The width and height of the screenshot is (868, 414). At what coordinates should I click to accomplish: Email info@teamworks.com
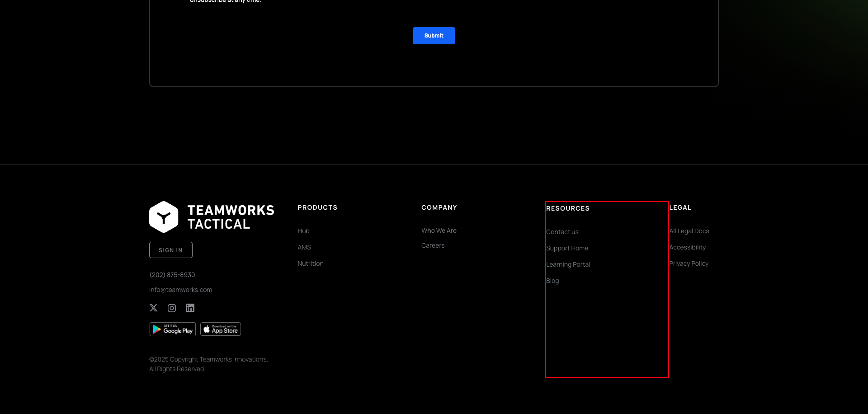click(x=180, y=289)
